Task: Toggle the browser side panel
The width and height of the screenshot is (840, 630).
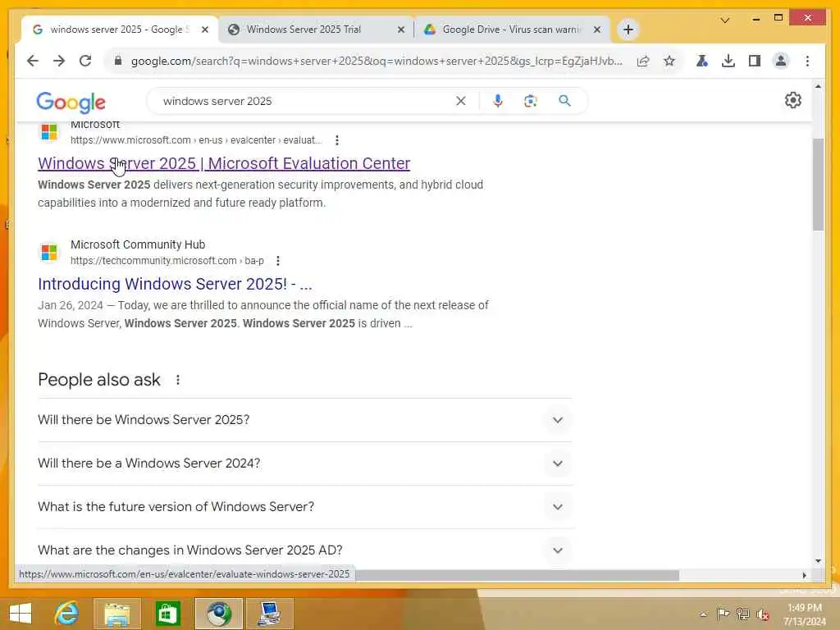Action: (x=755, y=61)
